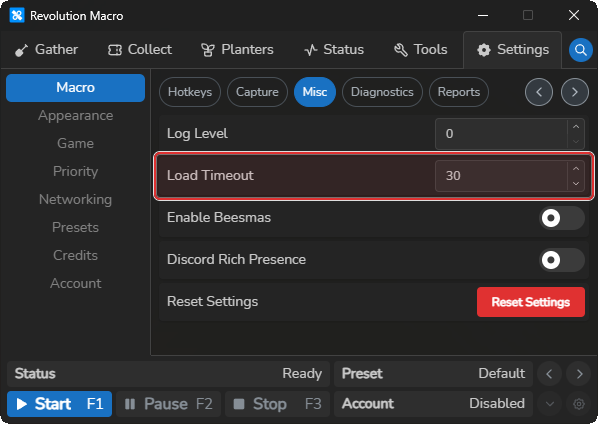Click the Log Level value field
The height and width of the screenshot is (424, 598).
point(501,134)
